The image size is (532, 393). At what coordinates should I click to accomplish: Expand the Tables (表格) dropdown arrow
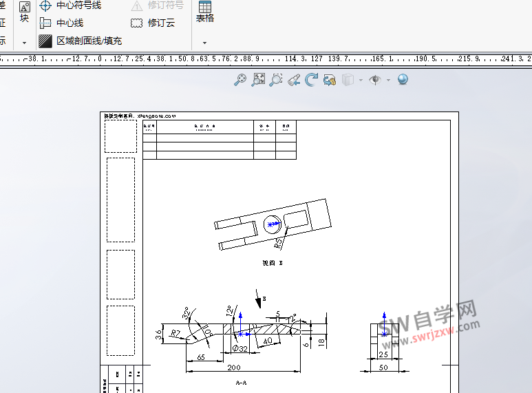coord(204,42)
